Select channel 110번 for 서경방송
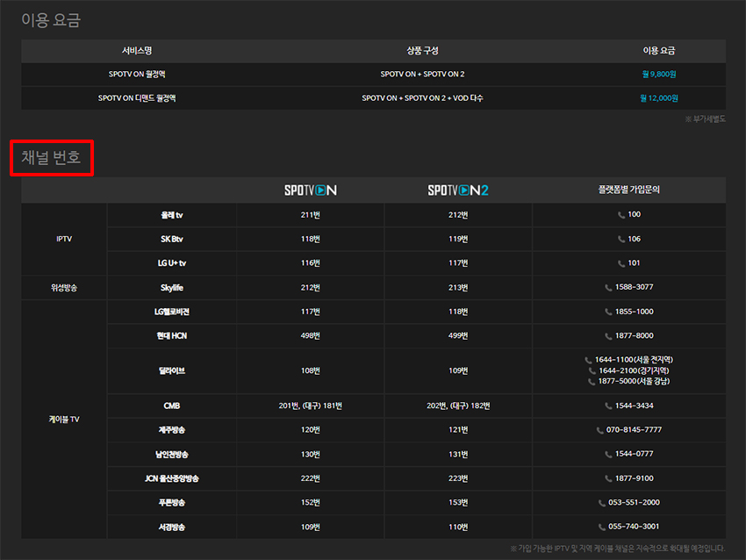746x560 pixels. [458, 528]
